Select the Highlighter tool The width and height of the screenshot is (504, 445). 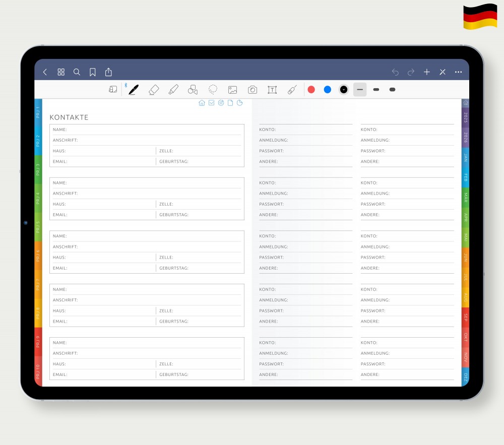173,90
